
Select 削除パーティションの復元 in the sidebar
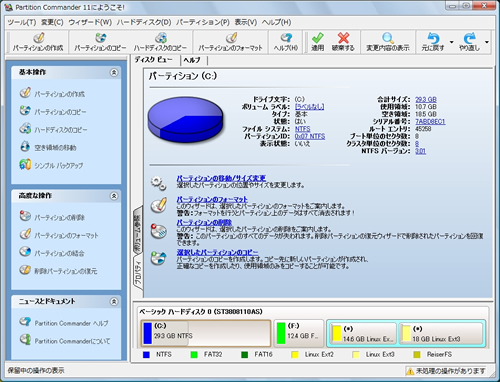(58, 271)
